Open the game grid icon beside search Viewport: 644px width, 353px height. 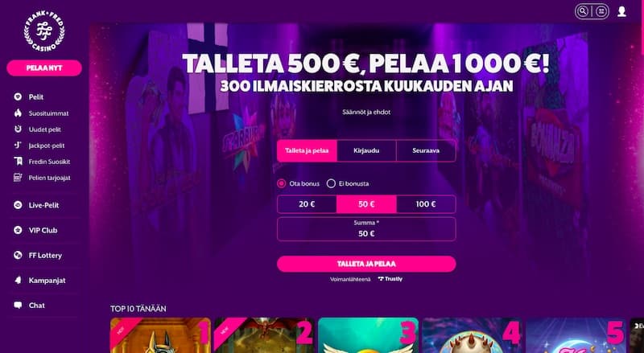[601, 11]
